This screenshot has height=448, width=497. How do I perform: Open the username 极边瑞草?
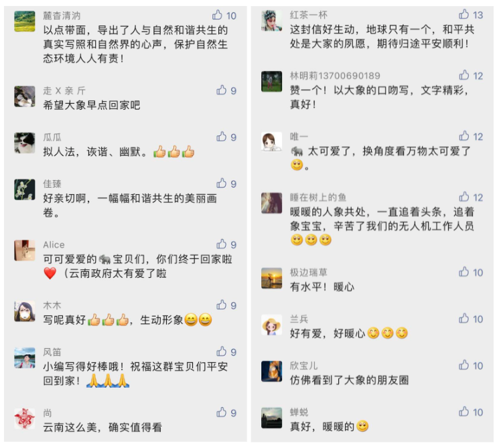(x=308, y=273)
